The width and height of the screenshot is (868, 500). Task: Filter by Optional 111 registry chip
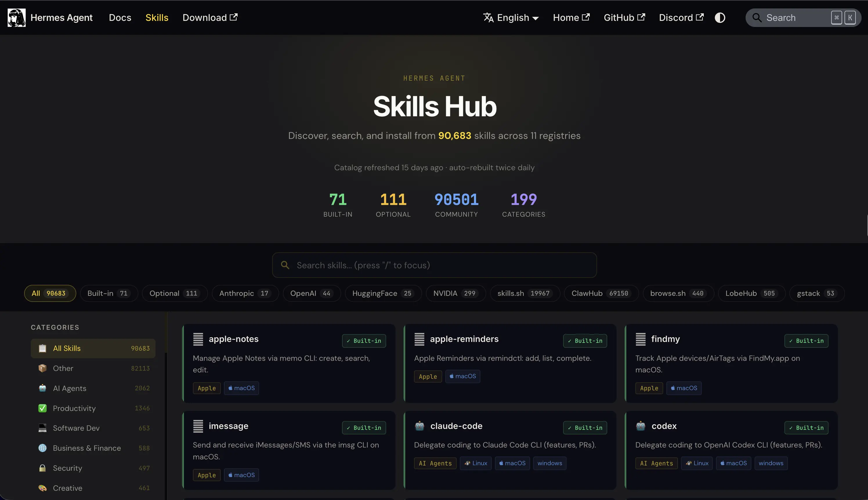[x=175, y=294]
